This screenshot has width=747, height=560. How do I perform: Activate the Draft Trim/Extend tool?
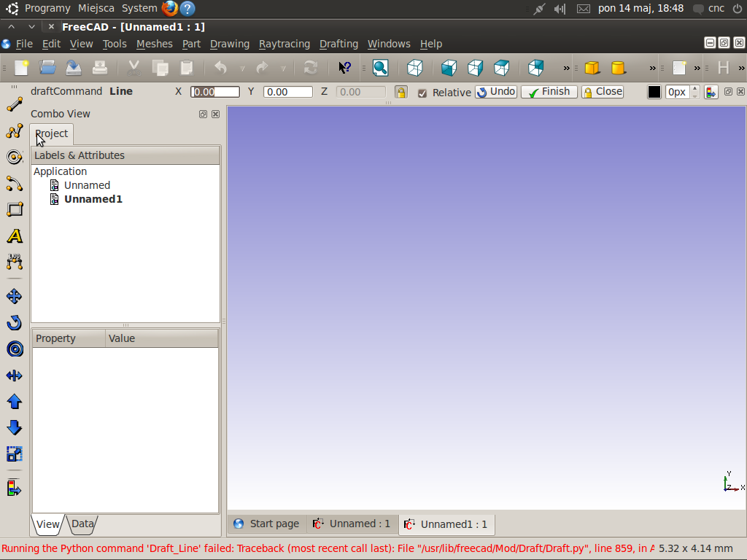(x=15, y=376)
